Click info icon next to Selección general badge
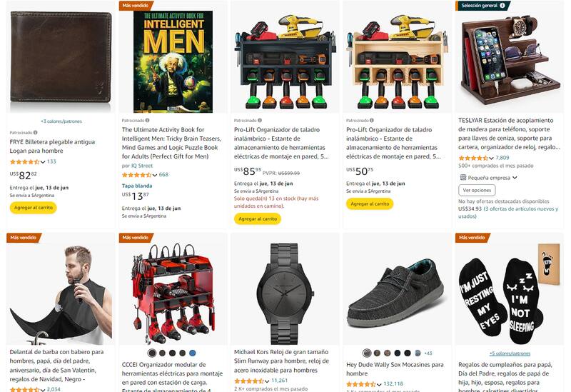The height and width of the screenshot is (392, 571). (x=502, y=6)
